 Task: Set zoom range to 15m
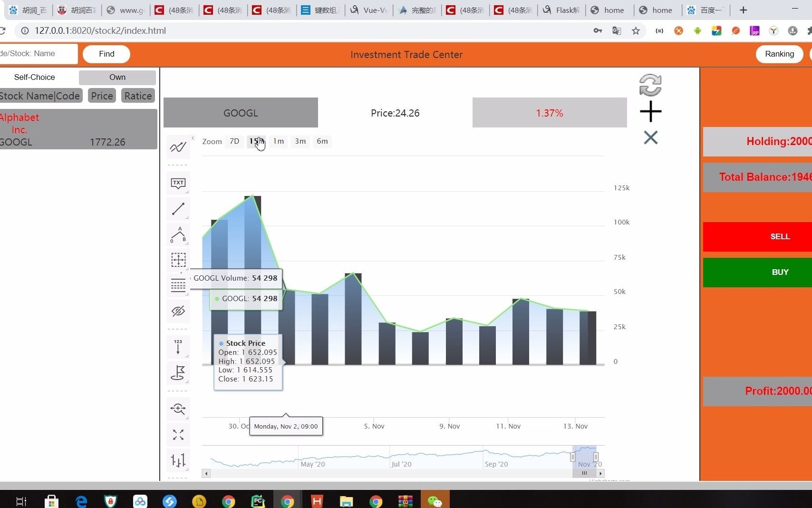pyautogui.click(x=257, y=141)
